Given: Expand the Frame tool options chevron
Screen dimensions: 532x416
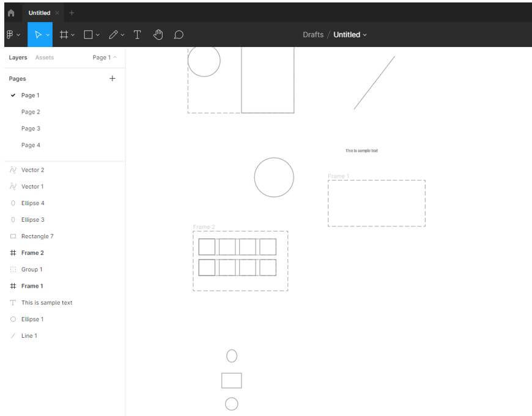Looking at the screenshot, I should tap(73, 35).
